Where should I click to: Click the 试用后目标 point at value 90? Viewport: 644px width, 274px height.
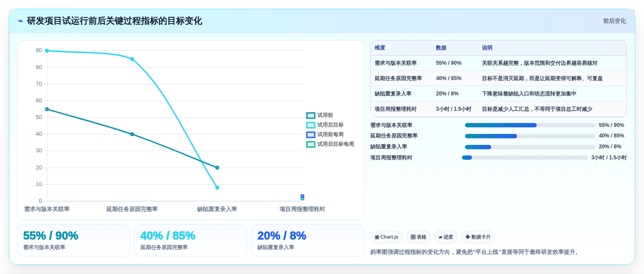point(47,51)
